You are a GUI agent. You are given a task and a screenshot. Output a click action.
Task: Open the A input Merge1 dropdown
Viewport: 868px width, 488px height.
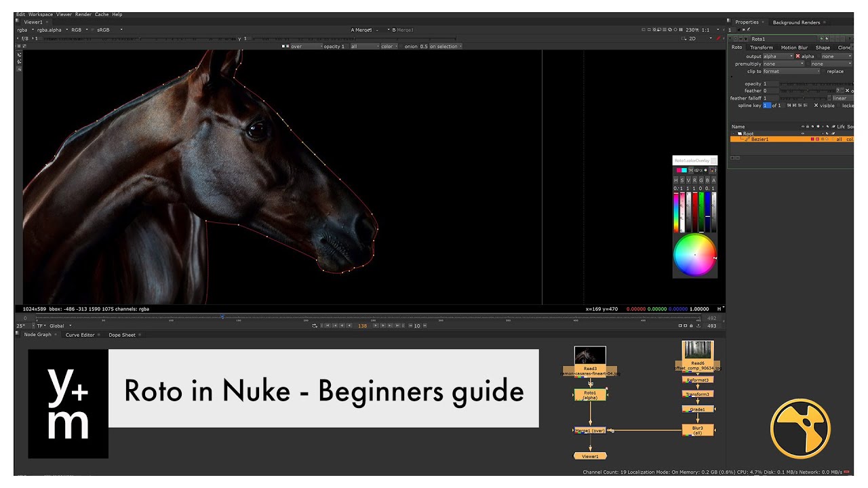[x=365, y=30]
